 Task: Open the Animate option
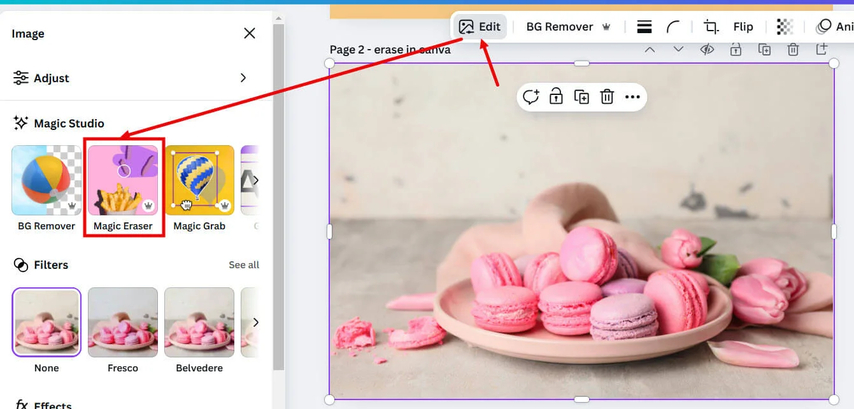(x=834, y=27)
